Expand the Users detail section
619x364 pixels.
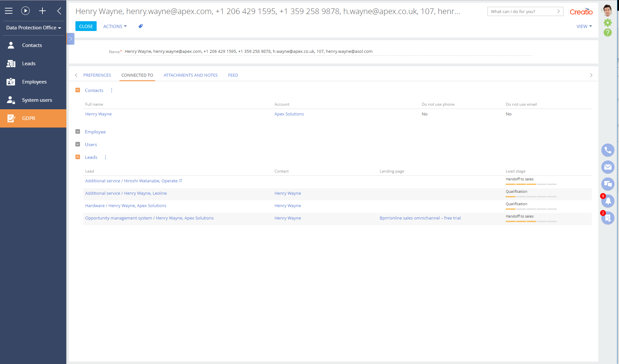pyautogui.click(x=78, y=144)
